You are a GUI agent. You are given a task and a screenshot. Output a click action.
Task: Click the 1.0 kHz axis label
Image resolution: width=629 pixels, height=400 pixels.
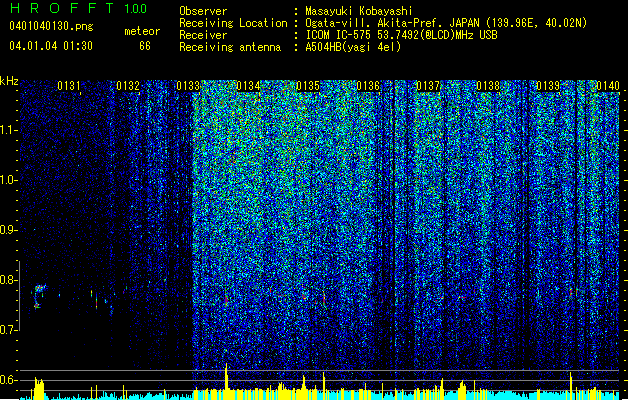[8, 180]
